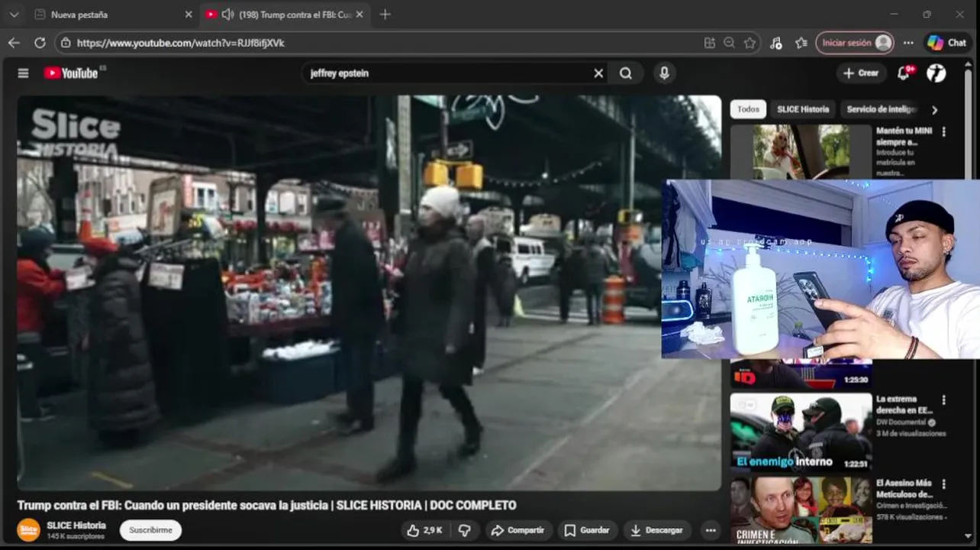The height and width of the screenshot is (550, 980).
Task: Open the Mantén tu MINI ad thumbnail
Action: [x=801, y=152]
